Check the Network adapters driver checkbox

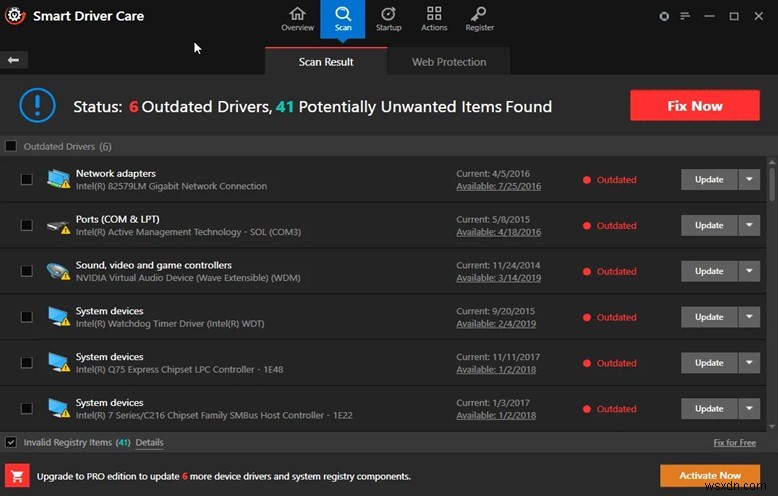[26, 180]
